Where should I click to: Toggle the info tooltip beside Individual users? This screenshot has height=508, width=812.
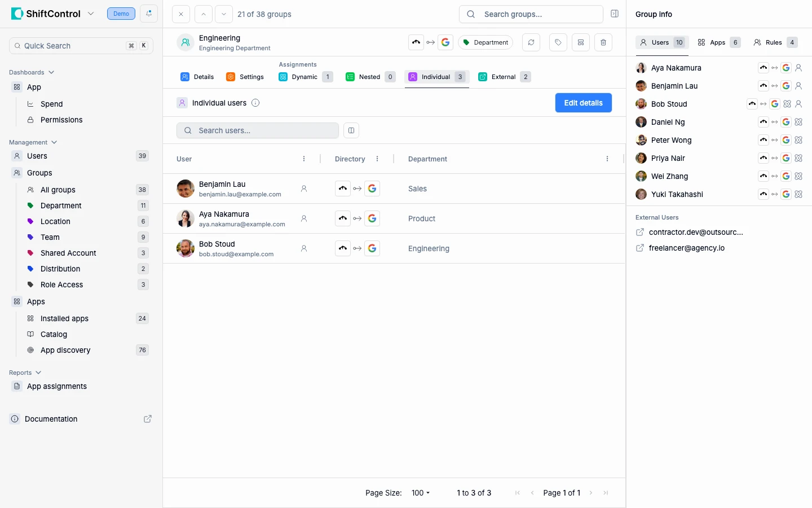255,103
